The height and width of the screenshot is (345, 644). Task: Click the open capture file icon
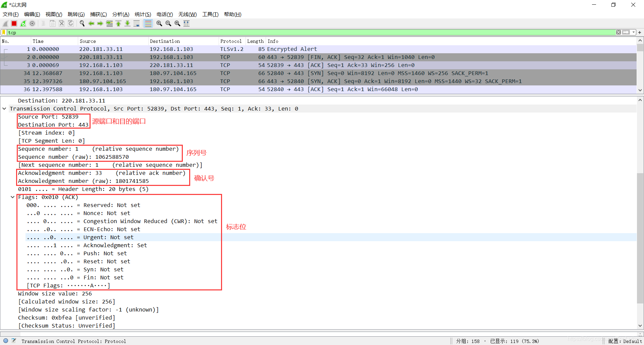[44, 23]
